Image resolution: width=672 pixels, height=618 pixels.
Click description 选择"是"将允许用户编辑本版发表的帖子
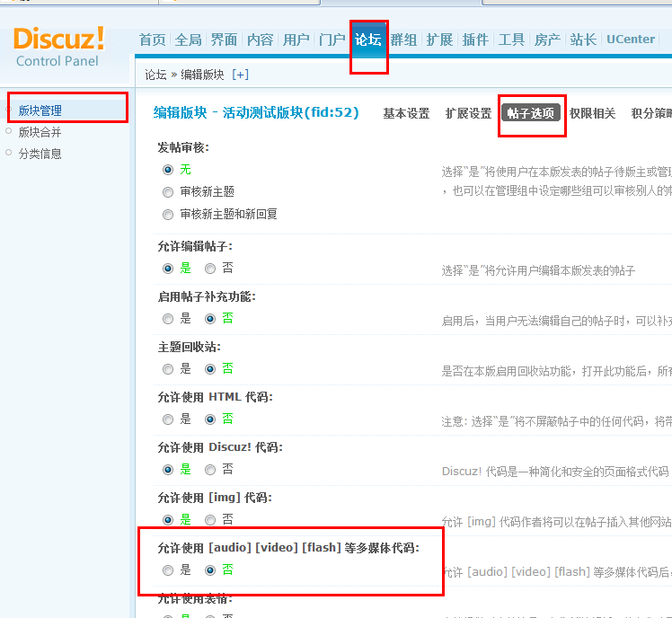pyautogui.click(x=538, y=271)
